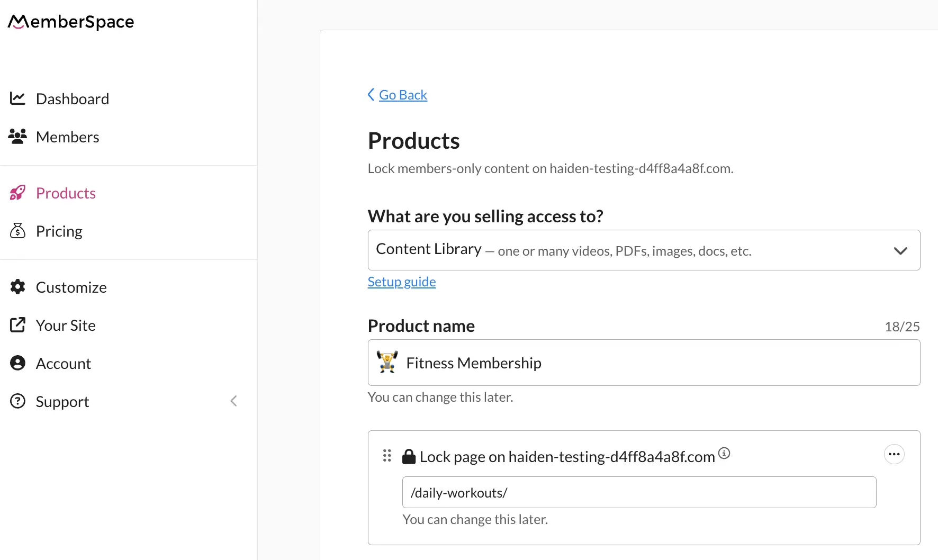Screen dimensions: 938x560
Task: Open the three-dot options menu for Lock page
Action: 894,454
